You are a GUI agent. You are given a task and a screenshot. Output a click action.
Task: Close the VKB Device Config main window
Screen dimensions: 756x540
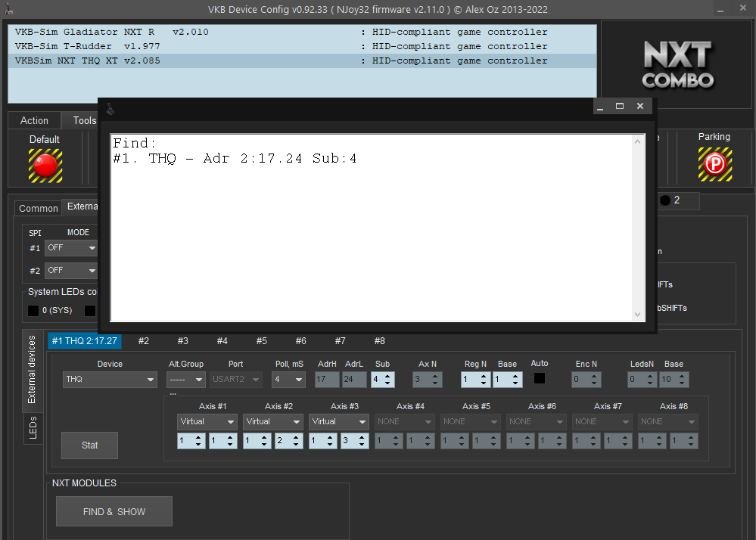(743, 8)
